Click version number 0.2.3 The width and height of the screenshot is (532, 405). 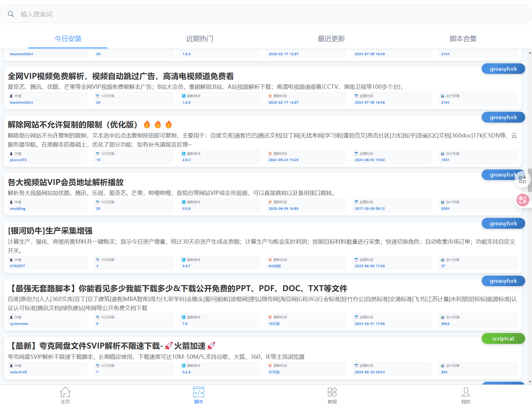tap(186, 372)
